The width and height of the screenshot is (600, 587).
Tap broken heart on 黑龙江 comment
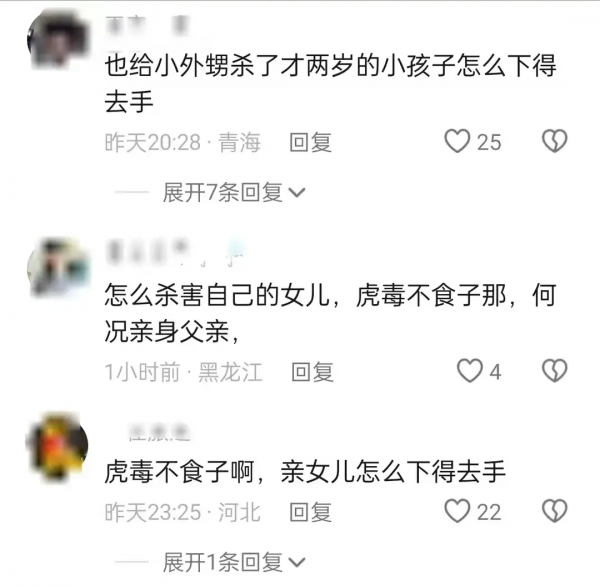tap(554, 371)
